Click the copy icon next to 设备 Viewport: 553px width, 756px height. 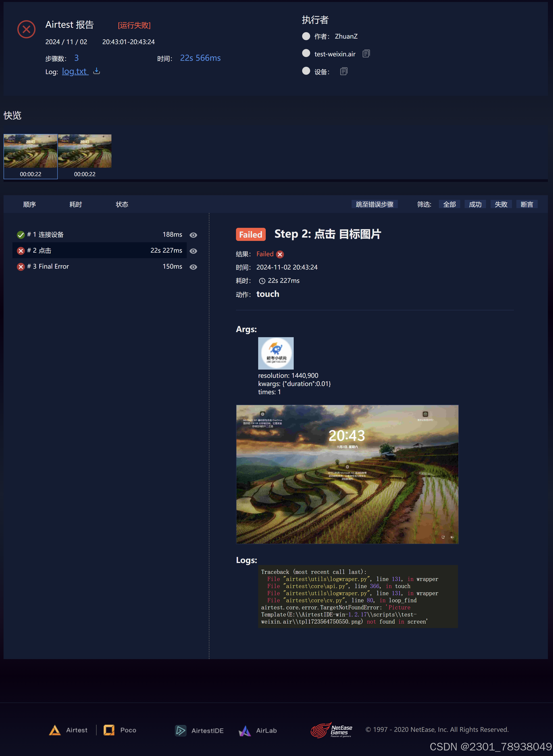pyautogui.click(x=343, y=71)
